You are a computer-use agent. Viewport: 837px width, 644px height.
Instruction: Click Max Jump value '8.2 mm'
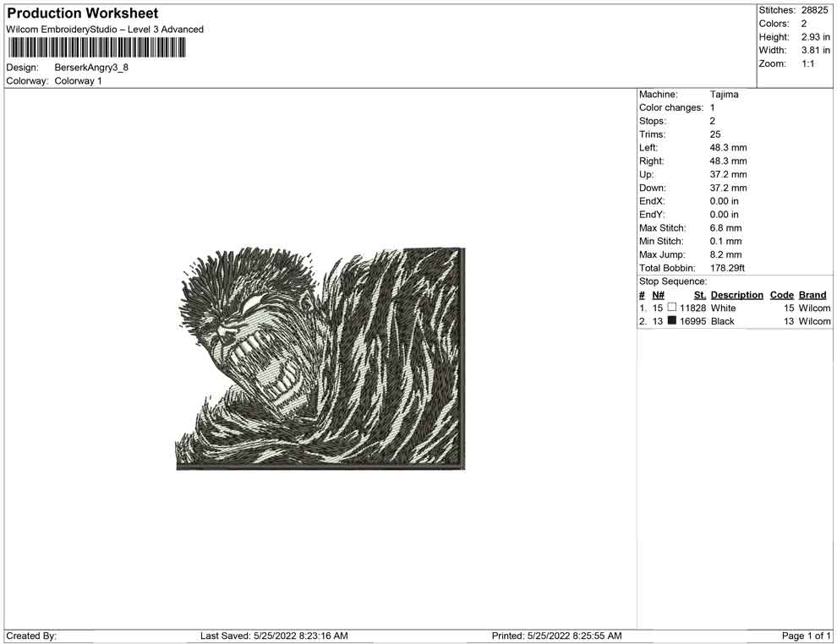725,254
